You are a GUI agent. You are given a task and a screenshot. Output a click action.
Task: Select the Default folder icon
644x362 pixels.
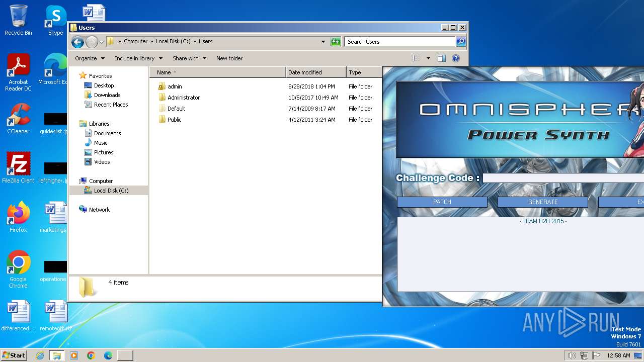[x=162, y=109]
